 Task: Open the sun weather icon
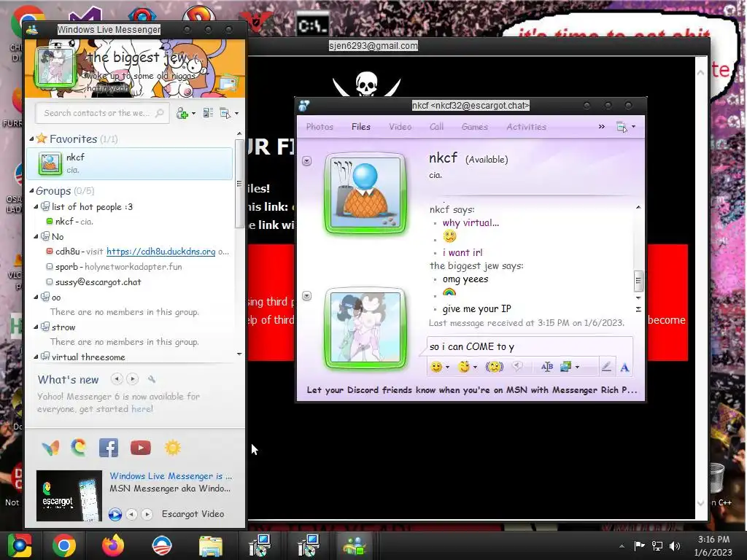(x=172, y=448)
